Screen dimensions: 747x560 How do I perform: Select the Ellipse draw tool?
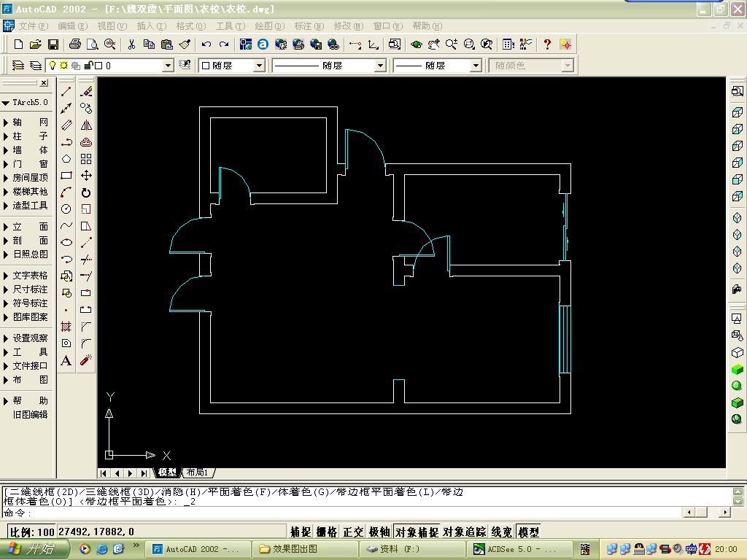66,242
